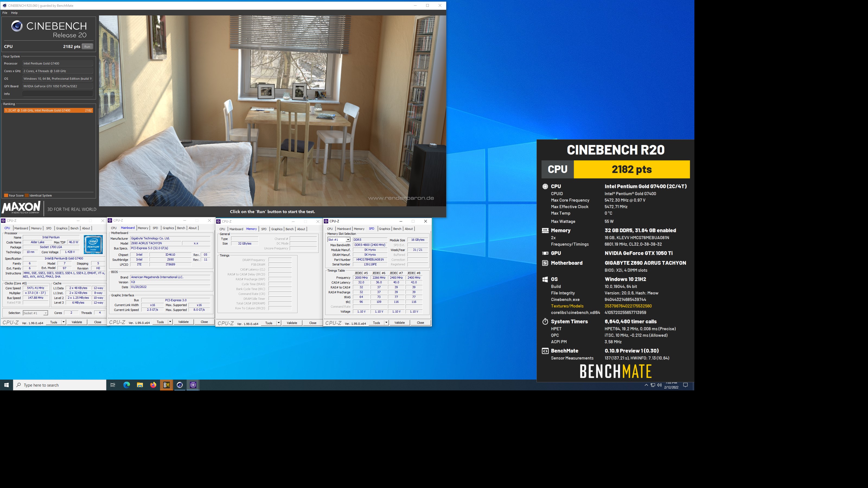868x488 pixels.
Task: Expand Tools arrow in the Memory window
Action: [278, 323]
